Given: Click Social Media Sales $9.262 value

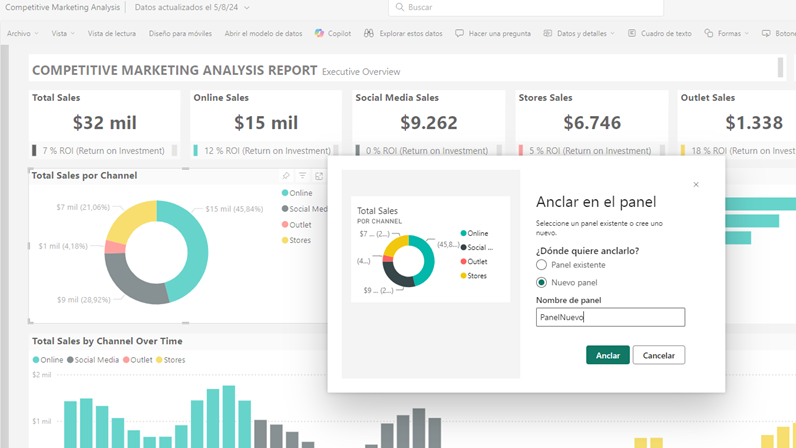Looking at the screenshot, I should coord(428,122).
